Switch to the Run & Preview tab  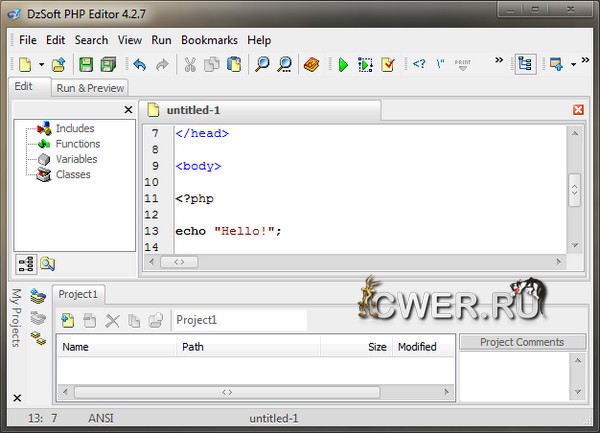pos(90,88)
